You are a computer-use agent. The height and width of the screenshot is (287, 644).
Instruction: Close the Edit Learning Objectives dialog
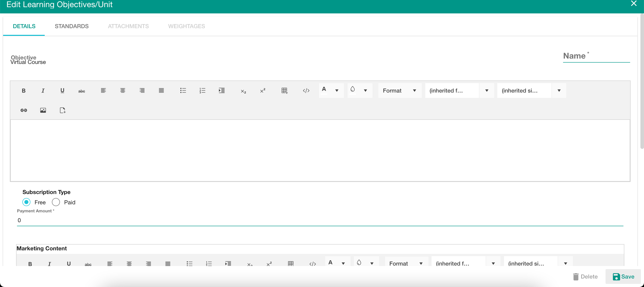[x=634, y=3]
